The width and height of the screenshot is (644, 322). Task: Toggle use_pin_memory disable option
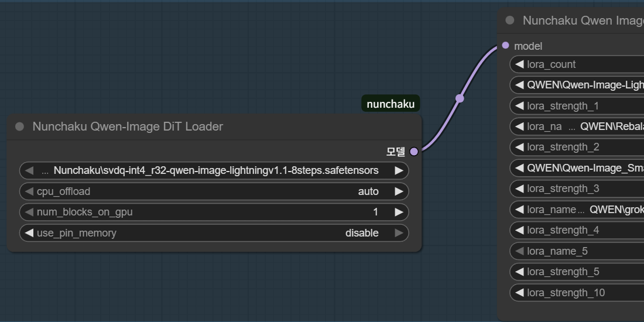214,233
